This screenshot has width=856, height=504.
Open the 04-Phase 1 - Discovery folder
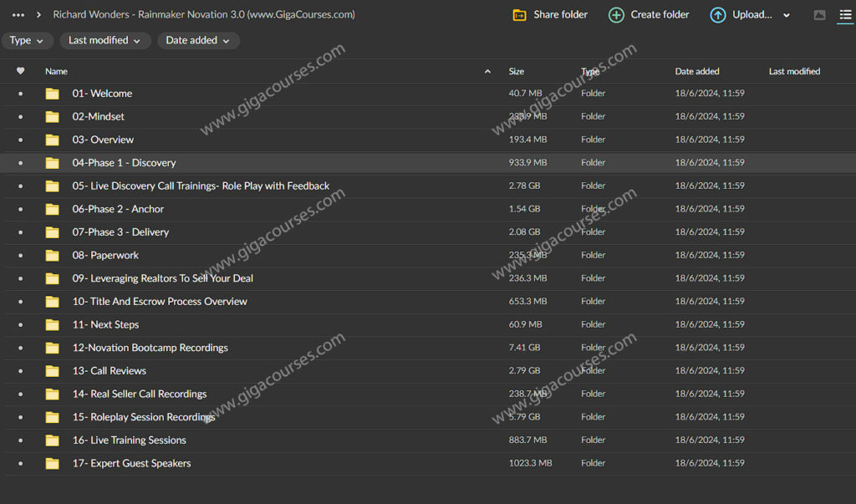tap(124, 163)
